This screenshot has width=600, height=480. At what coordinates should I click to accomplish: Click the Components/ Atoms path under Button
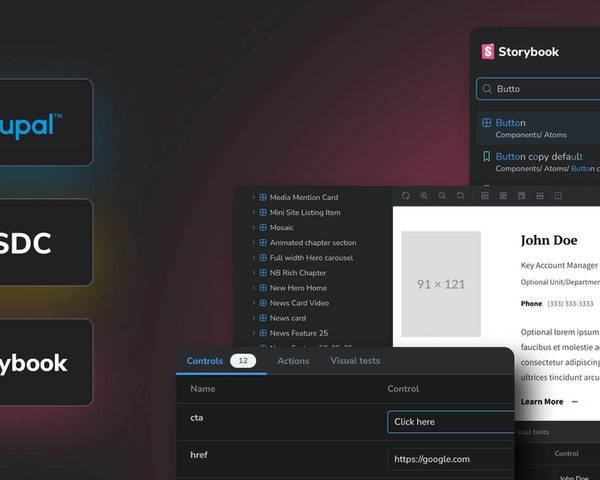(x=531, y=135)
